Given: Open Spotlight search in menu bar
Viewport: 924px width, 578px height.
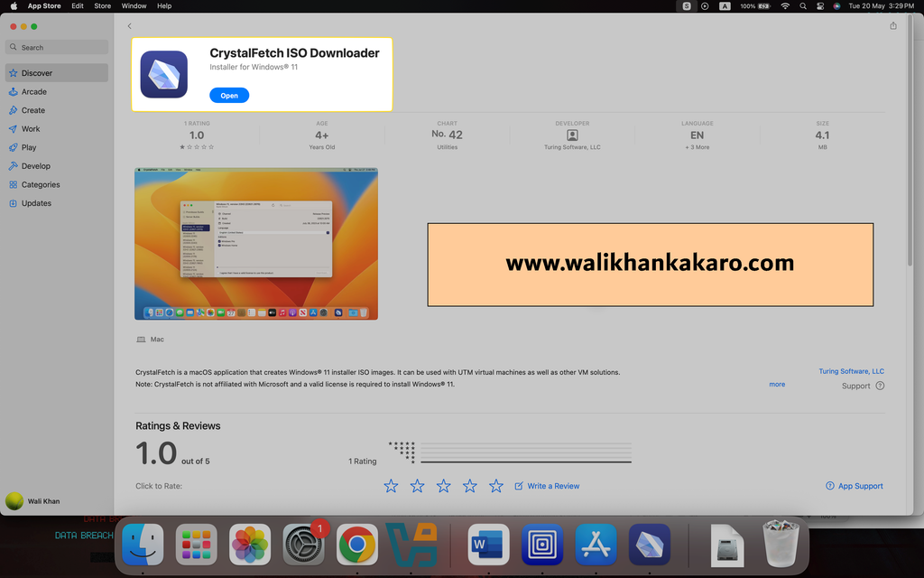Looking at the screenshot, I should click(802, 6).
